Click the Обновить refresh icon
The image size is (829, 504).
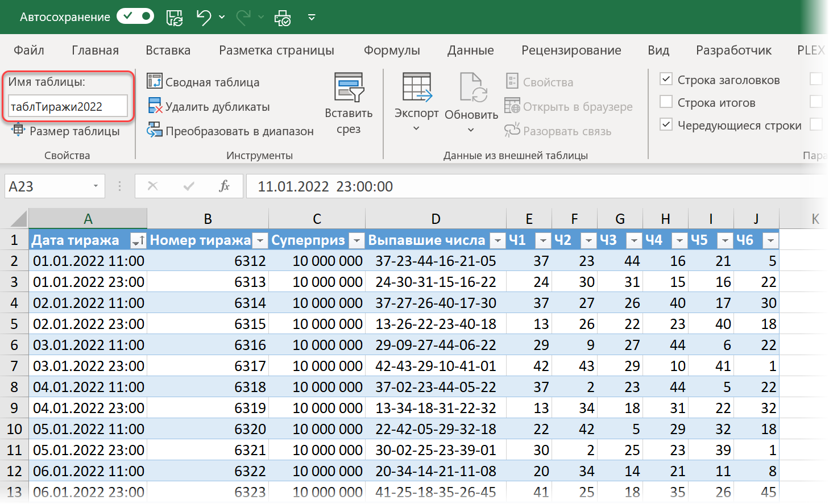473,88
